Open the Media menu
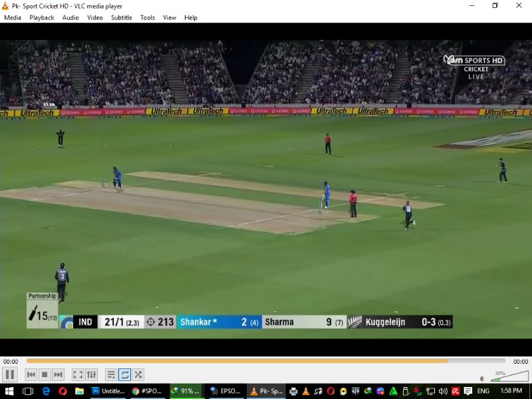 pos(13,18)
